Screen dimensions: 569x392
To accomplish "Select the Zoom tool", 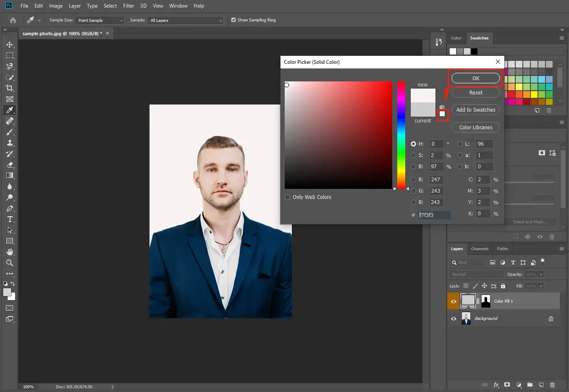I will tap(10, 263).
